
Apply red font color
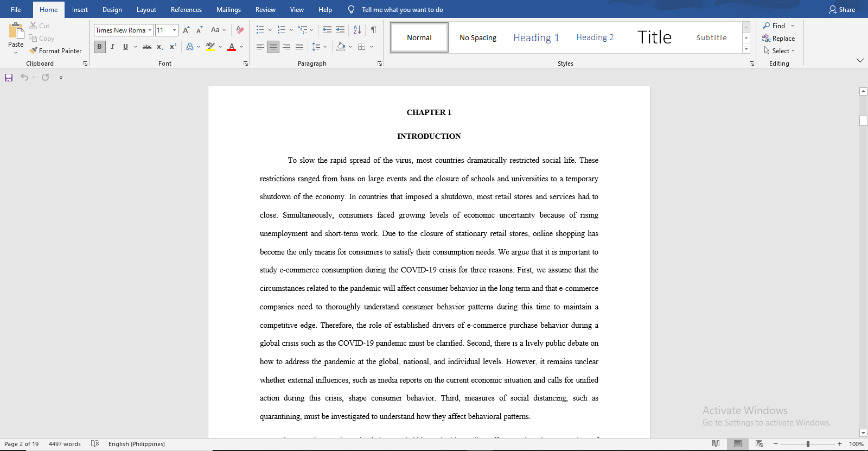(232, 47)
